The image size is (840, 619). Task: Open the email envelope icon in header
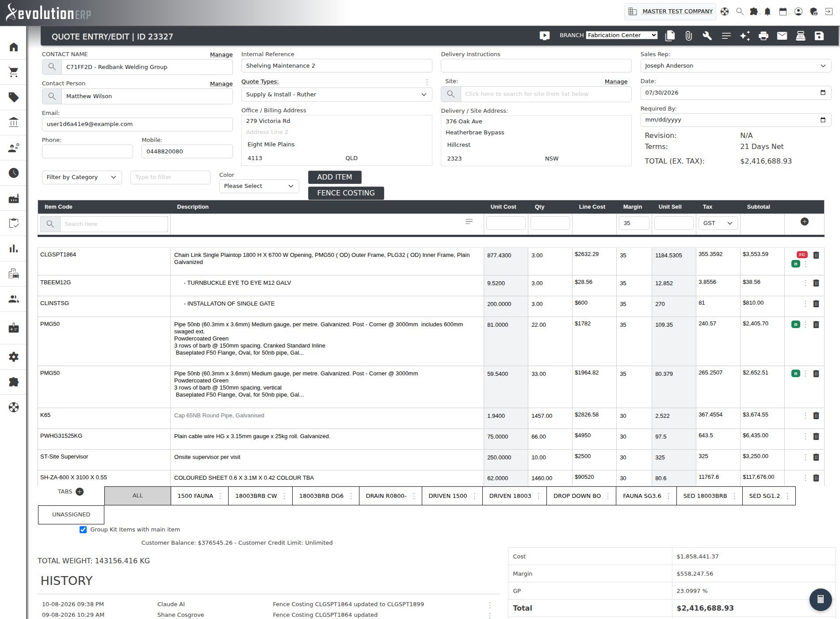tap(782, 36)
